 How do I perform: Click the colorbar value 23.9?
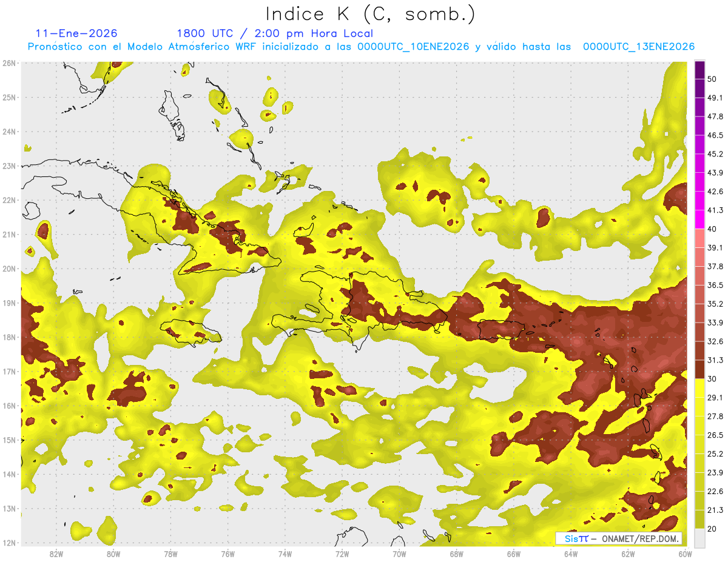pyautogui.click(x=715, y=473)
